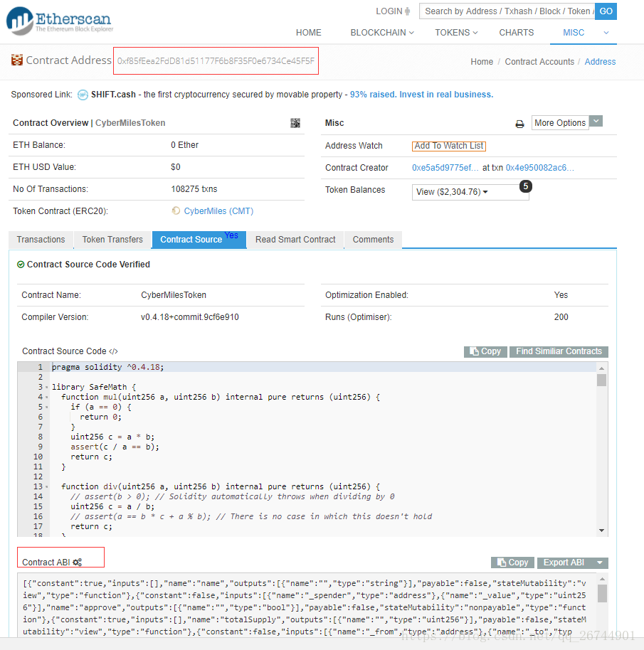
Task: Click the CyberMiles token logo icon
Action: coord(174,211)
